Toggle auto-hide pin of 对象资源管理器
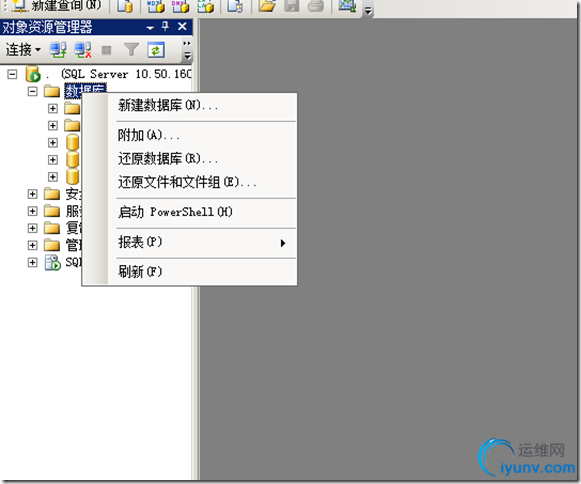The width and height of the screenshot is (581, 484). (x=165, y=26)
